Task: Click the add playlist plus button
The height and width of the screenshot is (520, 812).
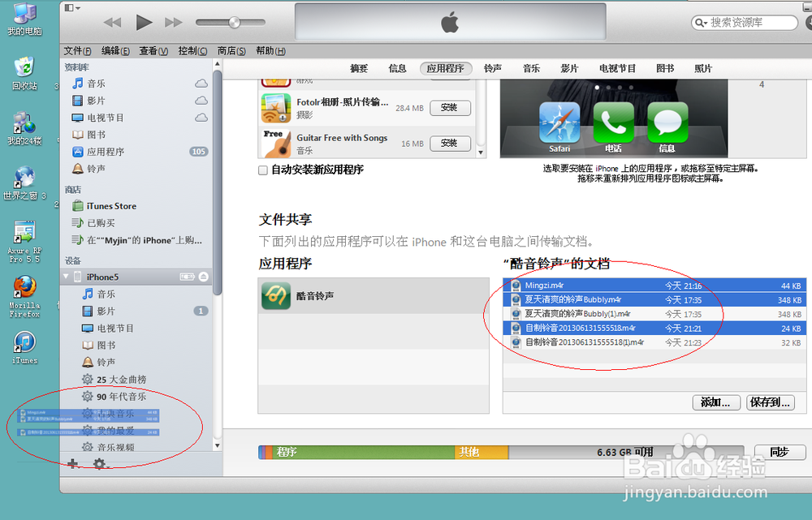Action: tap(72, 463)
